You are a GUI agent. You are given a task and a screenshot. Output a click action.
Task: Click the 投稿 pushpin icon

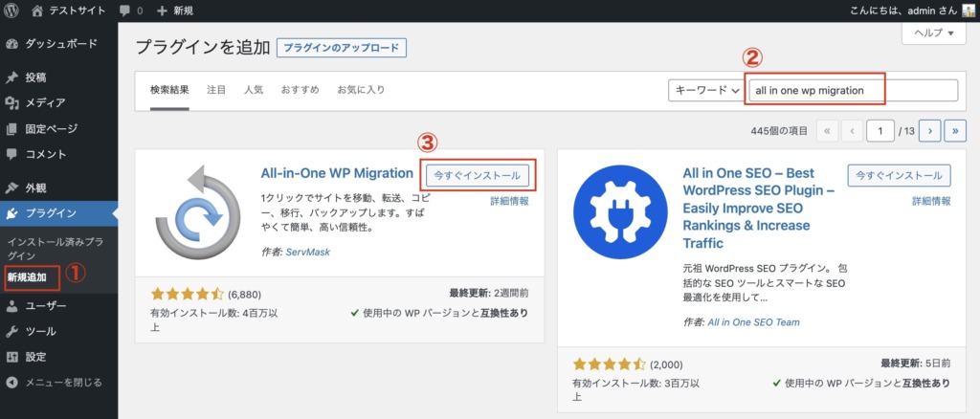click(11, 78)
